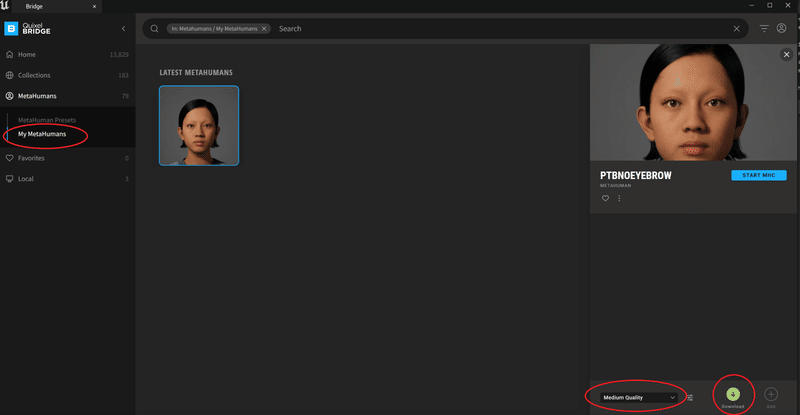Click the LATEST METAHUMANS heading
The image size is (800, 415).
point(196,72)
